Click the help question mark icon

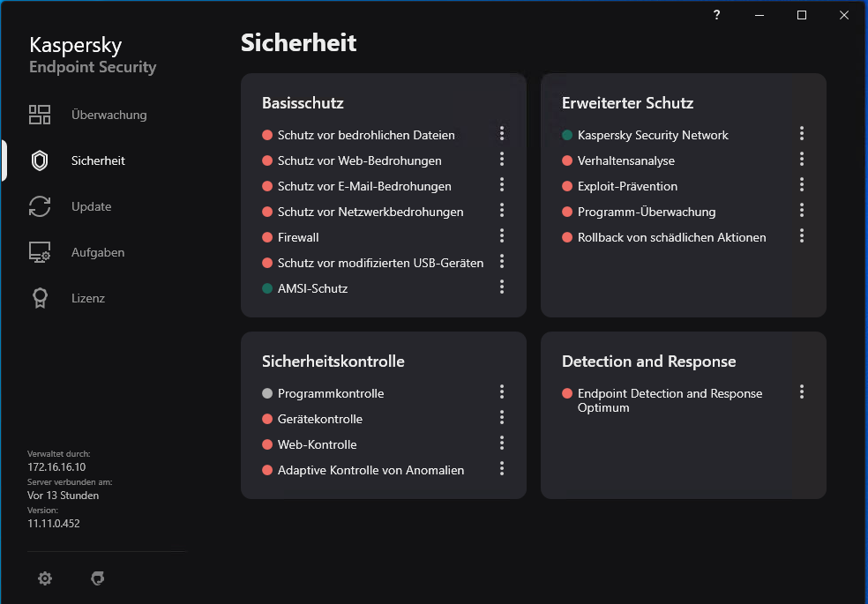click(717, 15)
